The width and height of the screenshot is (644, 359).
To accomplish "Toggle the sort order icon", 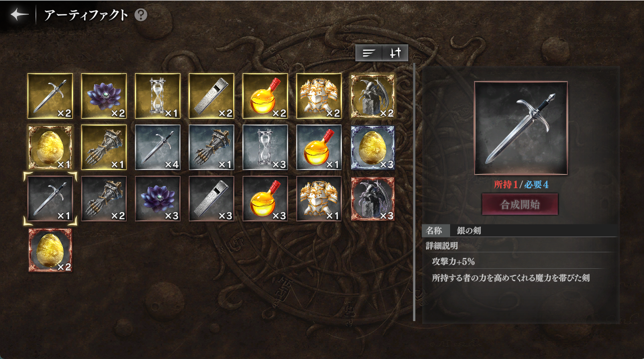I will pos(395,53).
